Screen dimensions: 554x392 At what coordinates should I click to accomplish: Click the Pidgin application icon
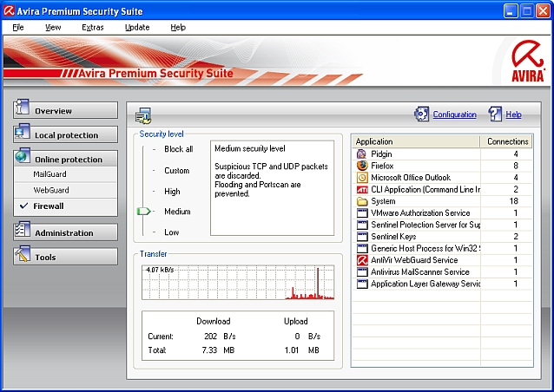tap(362, 154)
